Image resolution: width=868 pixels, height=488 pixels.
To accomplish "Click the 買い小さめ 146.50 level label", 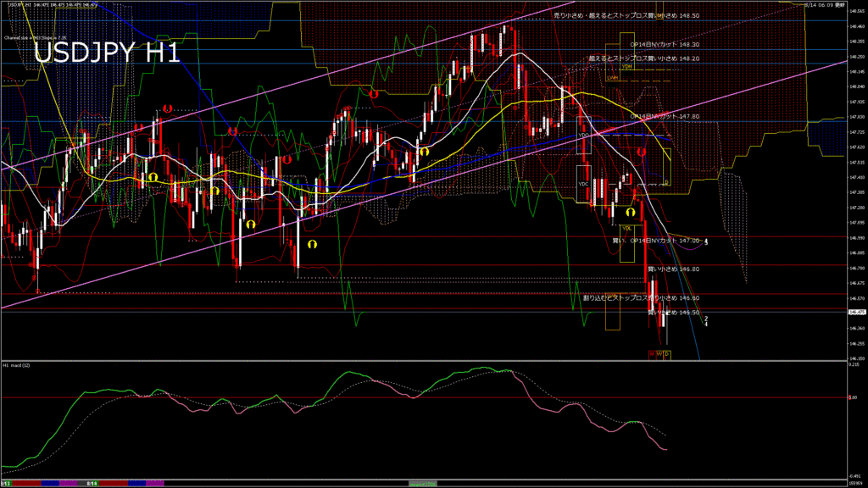I will [x=673, y=312].
